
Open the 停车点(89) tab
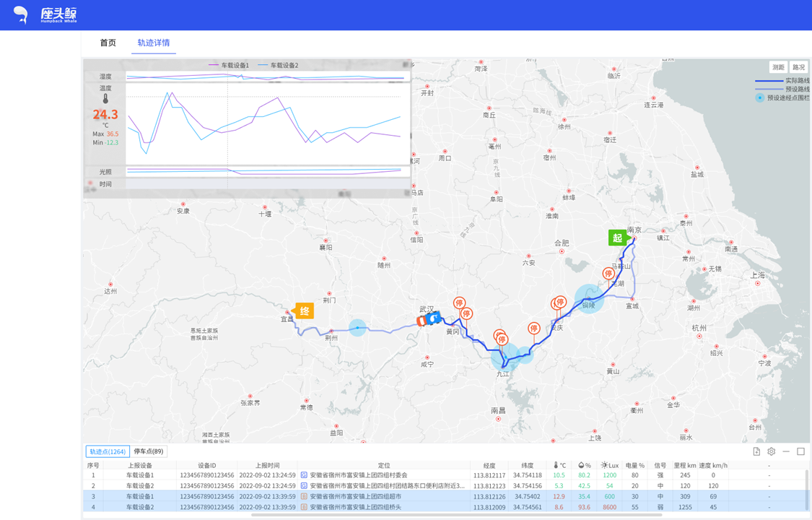[x=149, y=451]
